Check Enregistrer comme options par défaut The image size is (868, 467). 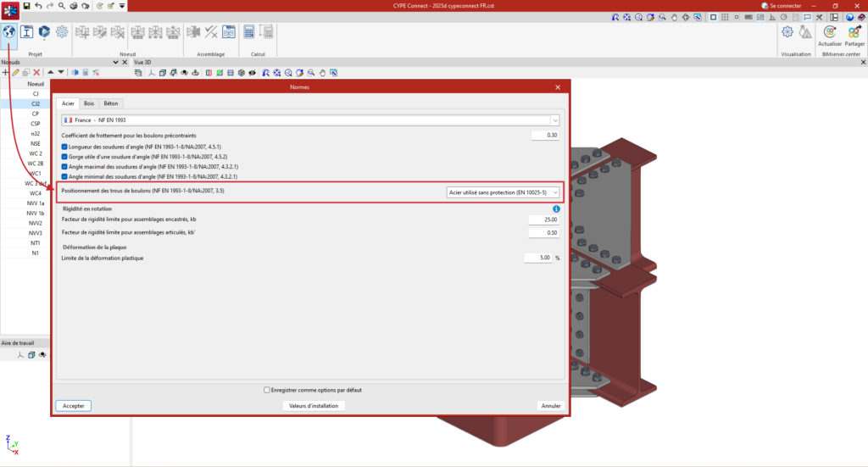[x=267, y=390]
